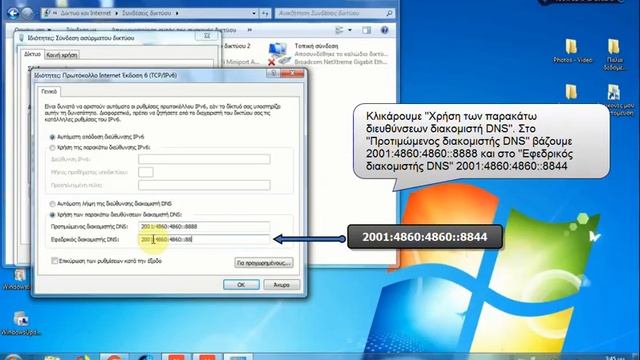Viewport: 640px width, 360px height.
Task: Go back in the Network Connections window
Action: pos(13,13)
